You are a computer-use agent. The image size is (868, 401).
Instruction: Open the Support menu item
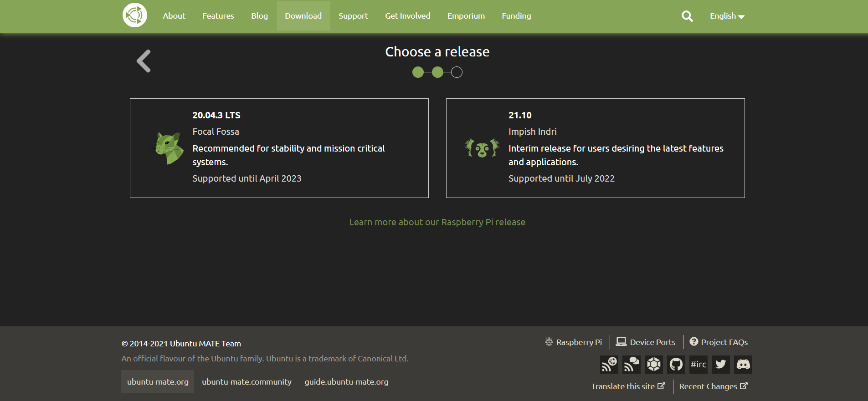pos(353,16)
